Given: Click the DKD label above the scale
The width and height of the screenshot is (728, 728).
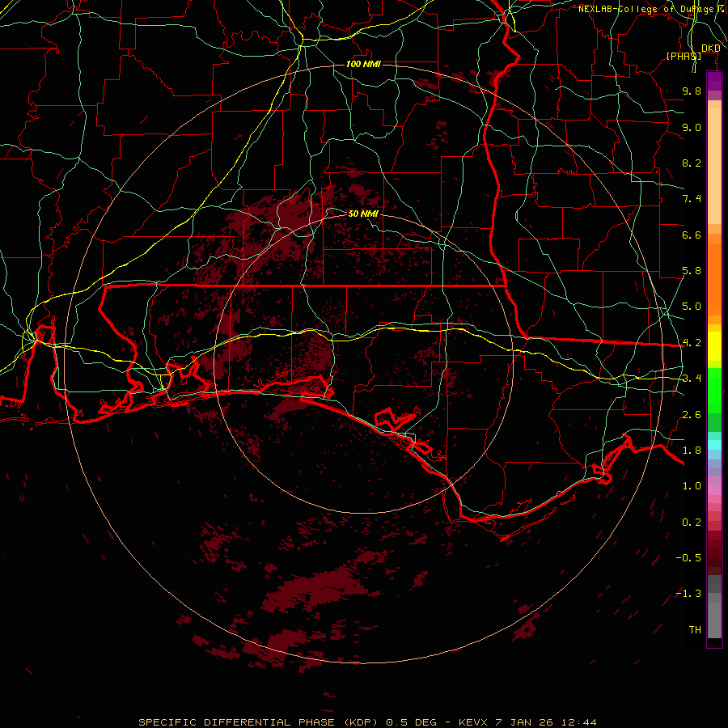Looking at the screenshot, I should tap(711, 48).
